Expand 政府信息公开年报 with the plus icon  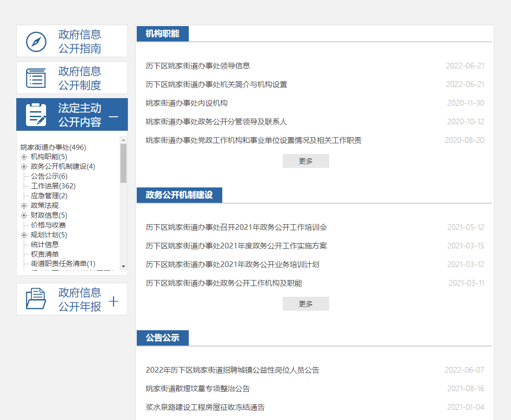[113, 301]
